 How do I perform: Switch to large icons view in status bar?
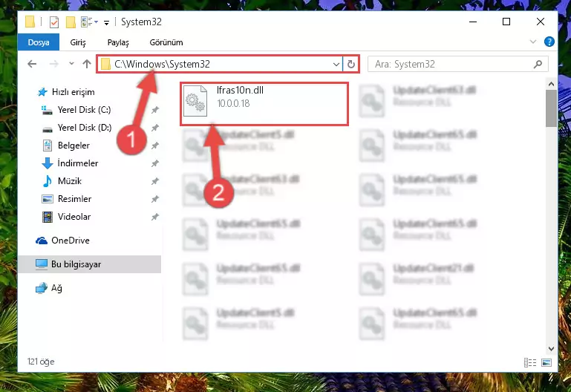point(546,362)
